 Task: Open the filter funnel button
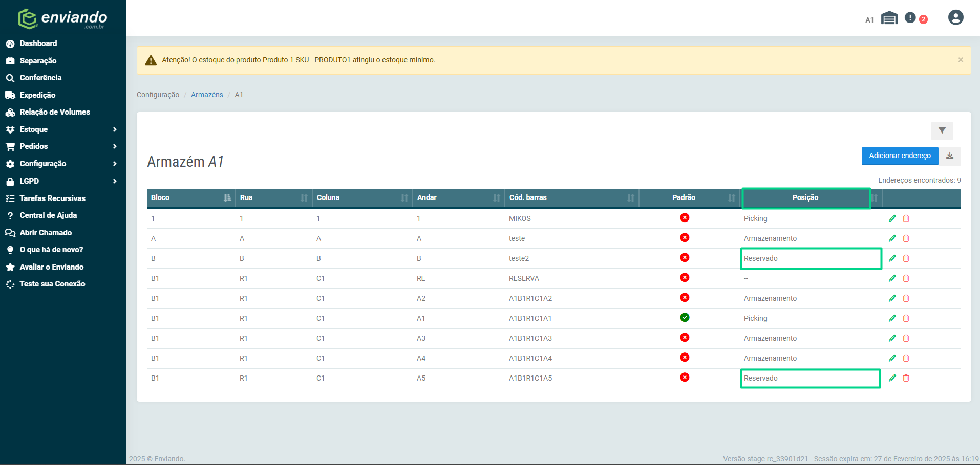(x=942, y=131)
